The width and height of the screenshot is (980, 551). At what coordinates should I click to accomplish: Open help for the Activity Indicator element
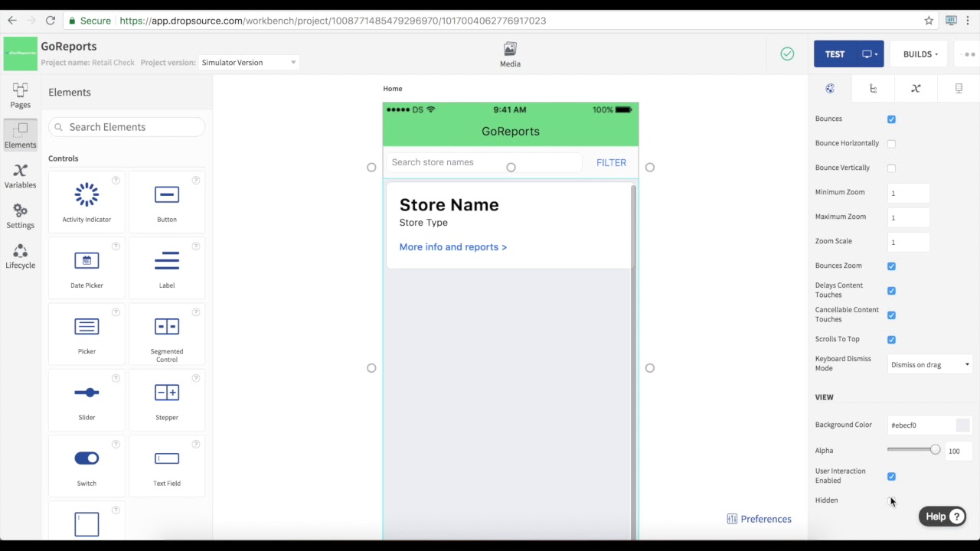click(116, 181)
